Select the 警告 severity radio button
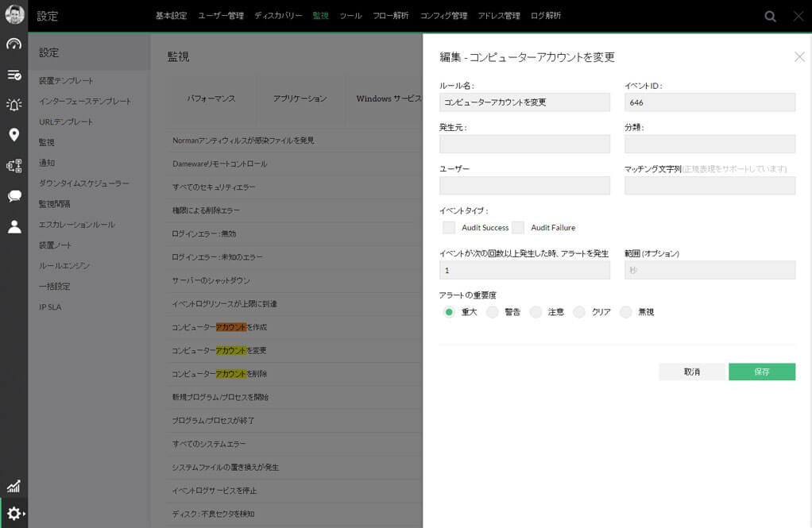Viewport: 812px width, 528px height. pyautogui.click(x=493, y=312)
